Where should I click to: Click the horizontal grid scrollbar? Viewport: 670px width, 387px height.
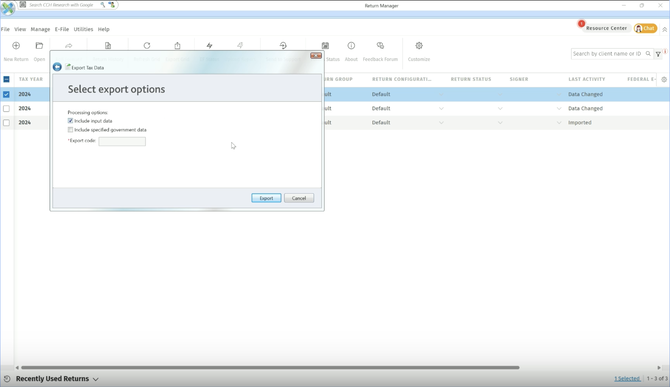coord(270,367)
